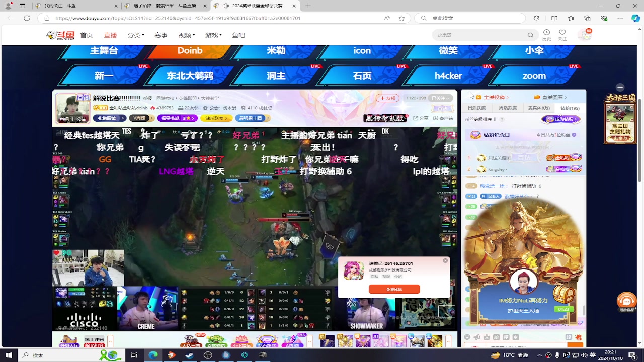Image resolution: width=644 pixels, height=362 pixels.
Task: Select the 贵宾(4.8万) tab
Action: tap(539, 108)
